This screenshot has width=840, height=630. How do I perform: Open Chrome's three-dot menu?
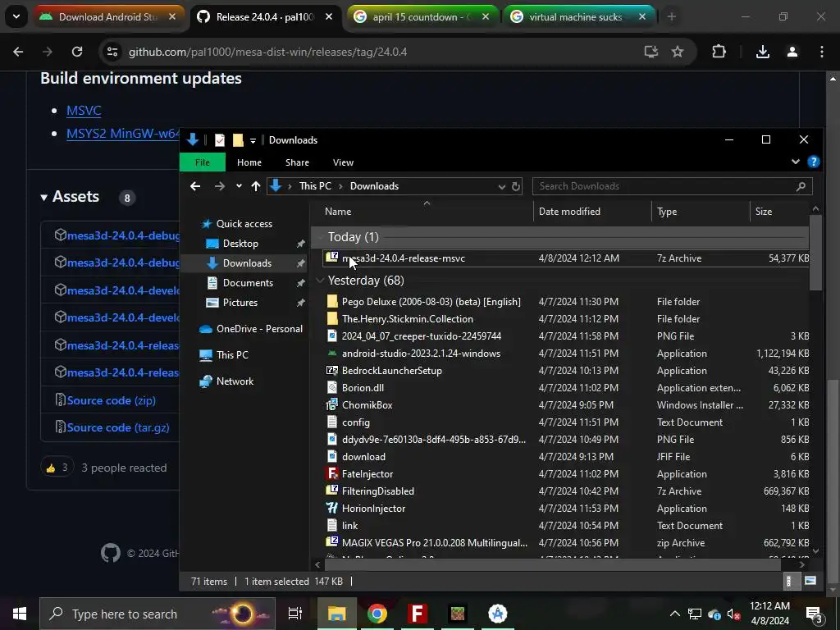pos(822,52)
